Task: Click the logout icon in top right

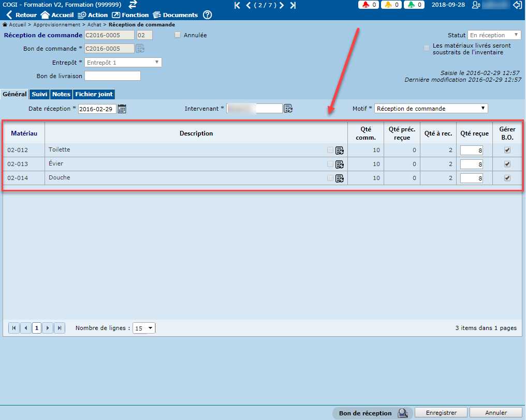Action: click(x=517, y=5)
